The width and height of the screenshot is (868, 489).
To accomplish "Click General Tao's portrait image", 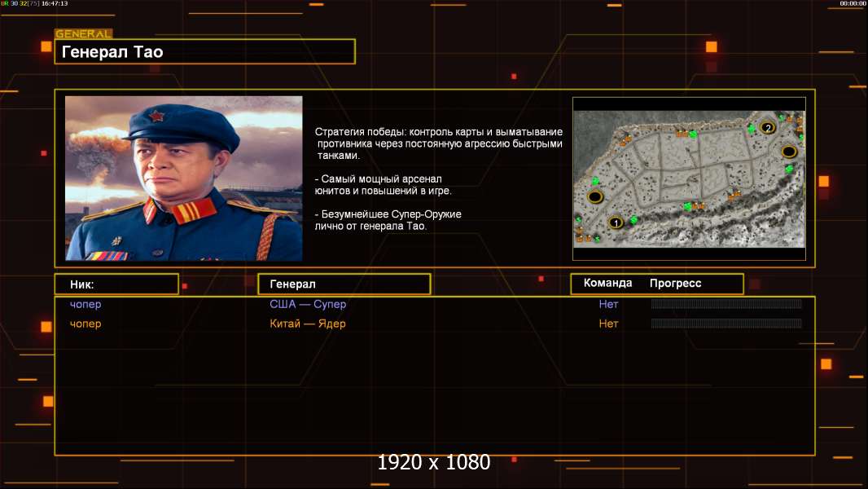I will [184, 178].
